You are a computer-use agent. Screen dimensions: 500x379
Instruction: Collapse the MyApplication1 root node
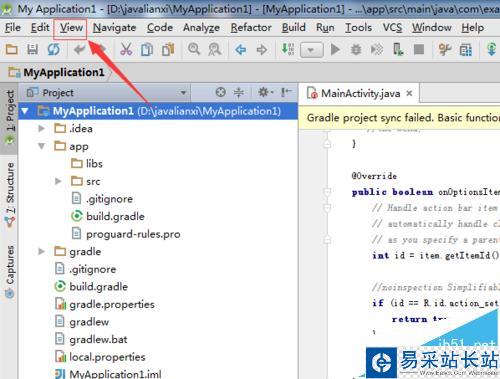pos(25,111)
